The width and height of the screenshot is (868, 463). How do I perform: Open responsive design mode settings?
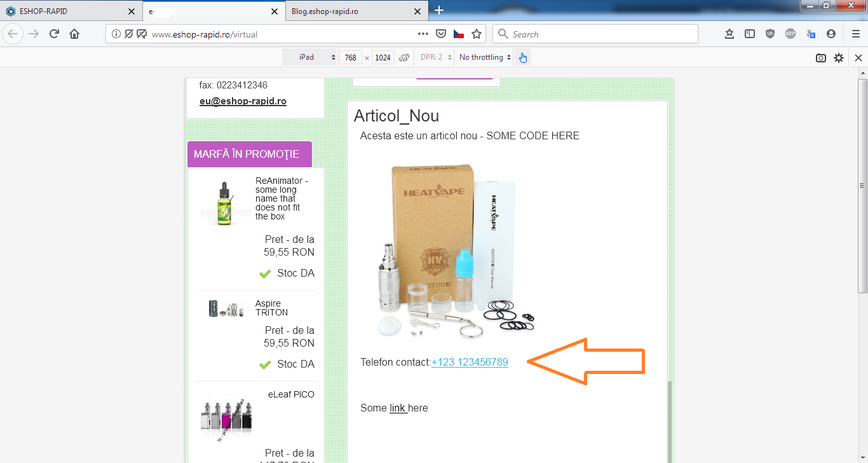pos(839,58)
